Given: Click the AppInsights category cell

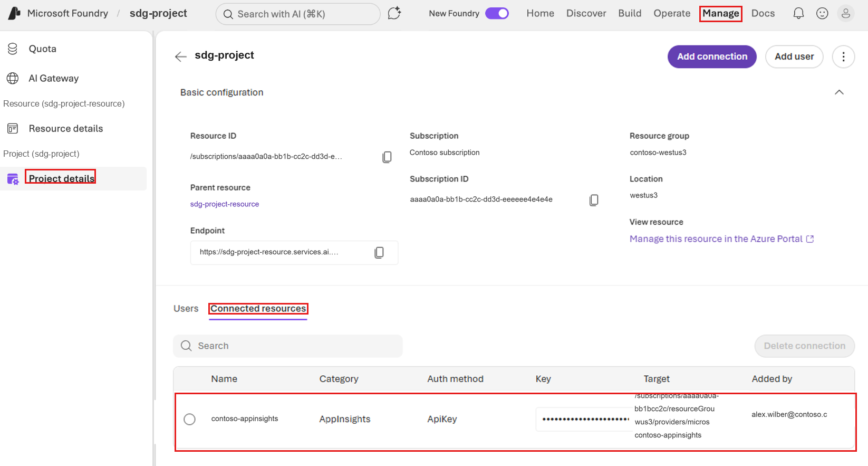Looking at the screenshot, I should [x=345, y=419].
